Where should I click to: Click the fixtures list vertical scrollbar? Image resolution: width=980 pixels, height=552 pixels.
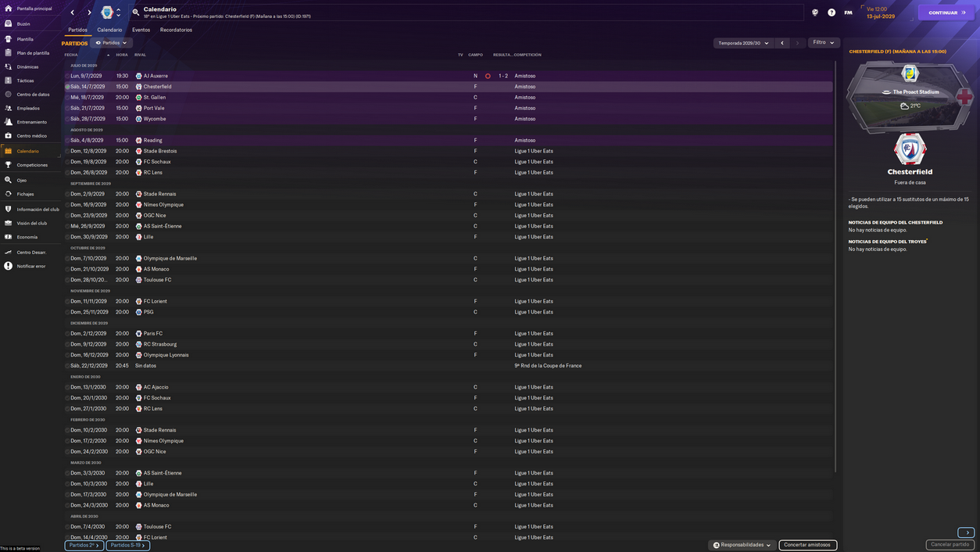pos(837,266)
